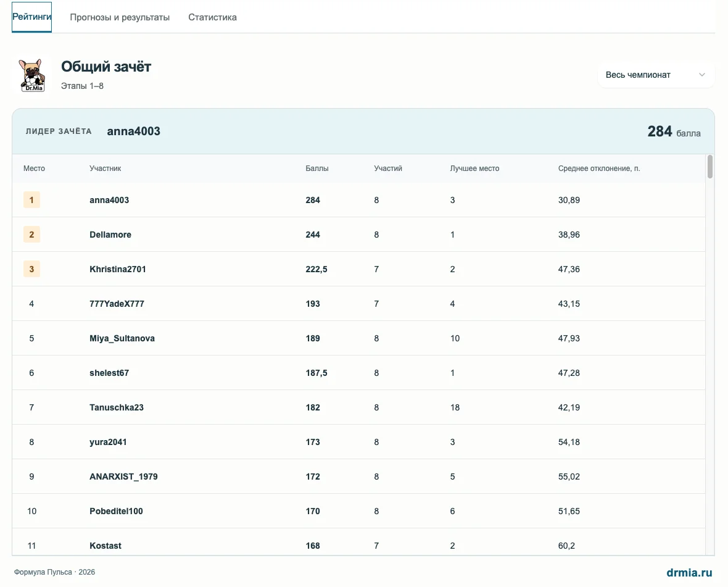Sort by Баллы column header
728x587 pixels.
click(x=316, y=169)
